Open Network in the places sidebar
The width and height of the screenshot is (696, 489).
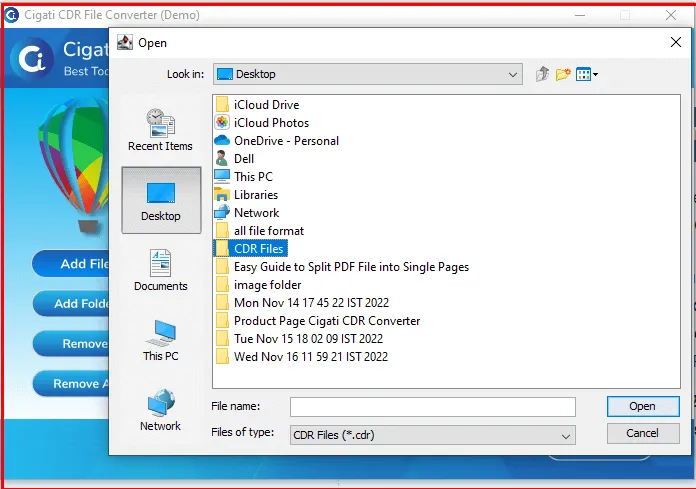coord(160,410)
